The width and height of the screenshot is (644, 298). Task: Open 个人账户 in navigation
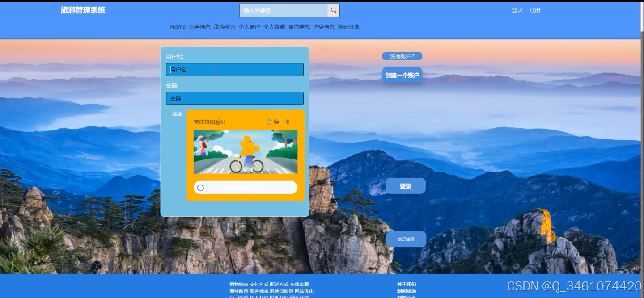250,27
